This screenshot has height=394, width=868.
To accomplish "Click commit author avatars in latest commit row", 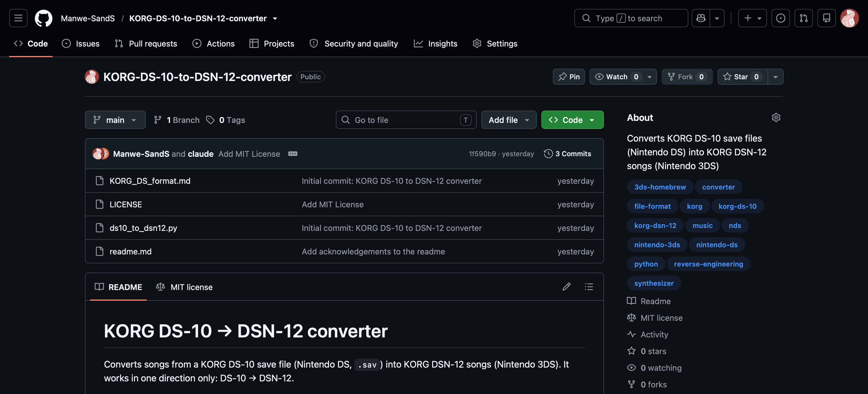I will (x=100, y=154).
